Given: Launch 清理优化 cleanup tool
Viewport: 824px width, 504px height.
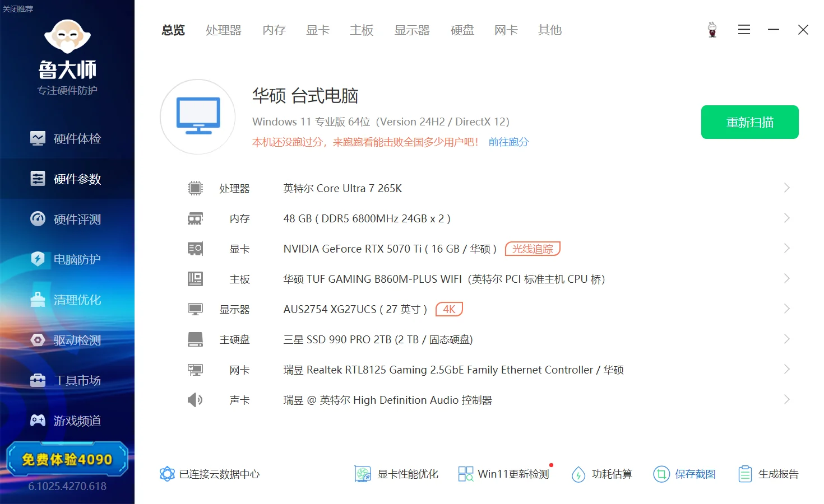Looking at the screenshot, I should [67, 300].
